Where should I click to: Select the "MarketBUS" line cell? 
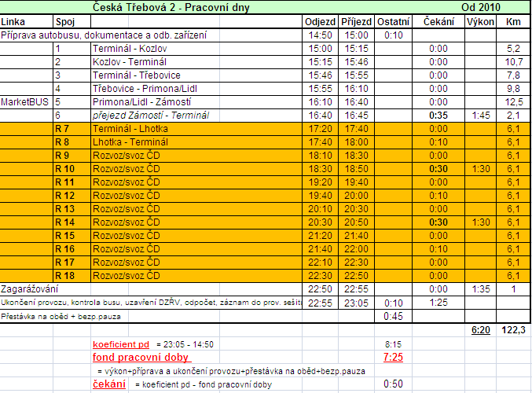coord(24,102)
